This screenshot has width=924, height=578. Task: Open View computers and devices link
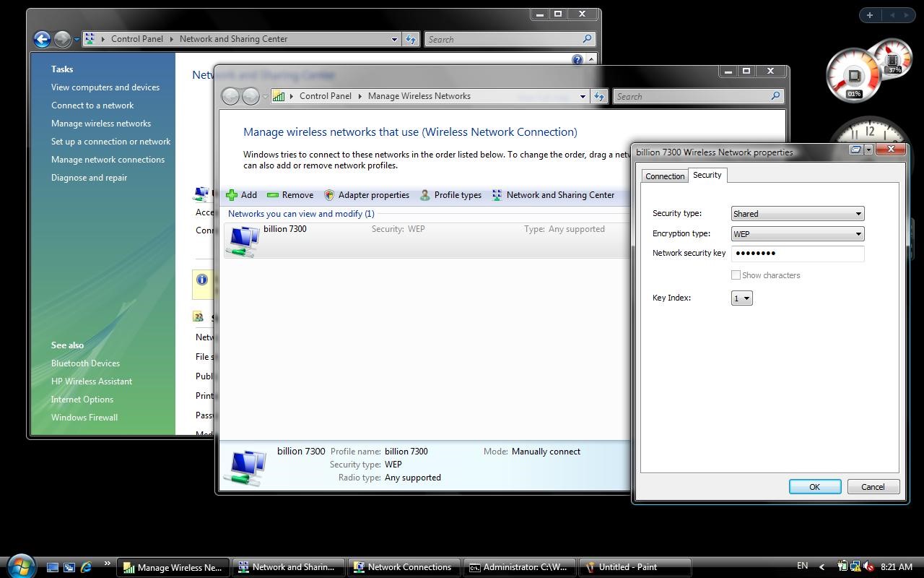click(105, 87)
